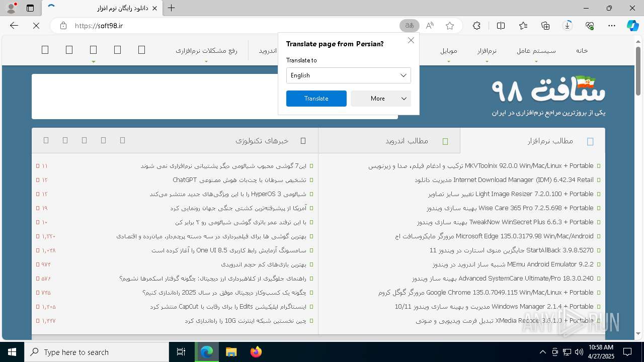Viewport: 644px width, 362px height.
Task: Click the translate icon in the address bar
Action: [410, 26]
